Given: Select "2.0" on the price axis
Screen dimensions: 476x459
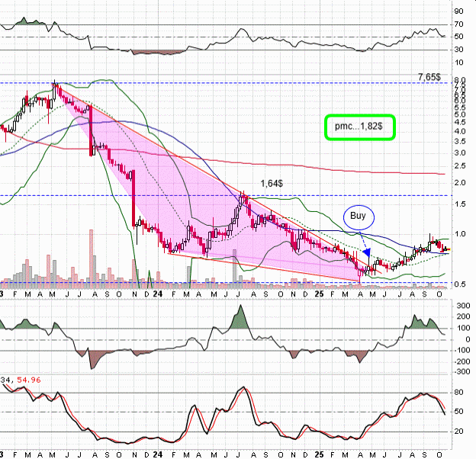Looking at the screenshot, I should pos(459,183).
